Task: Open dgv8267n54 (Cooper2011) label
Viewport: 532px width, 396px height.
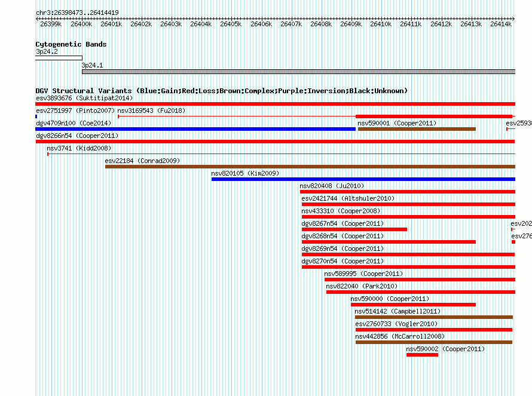Action: click(x=343, y=223)
